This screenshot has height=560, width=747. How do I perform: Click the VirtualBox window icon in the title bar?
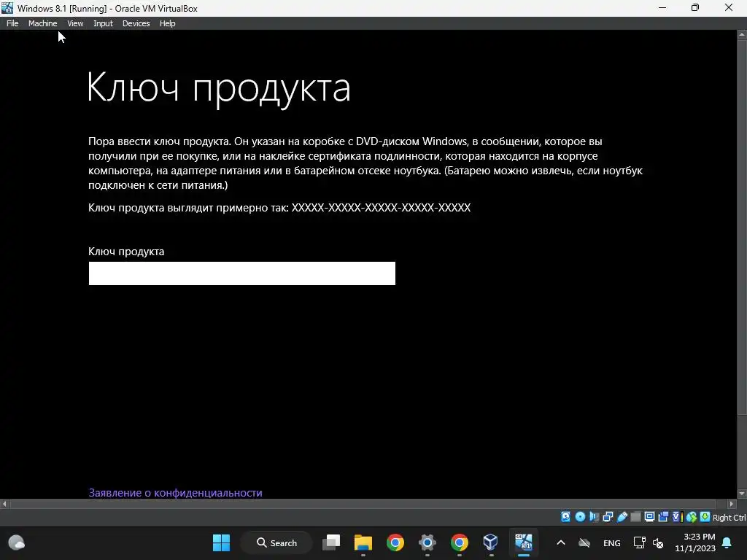coord(7,8)
